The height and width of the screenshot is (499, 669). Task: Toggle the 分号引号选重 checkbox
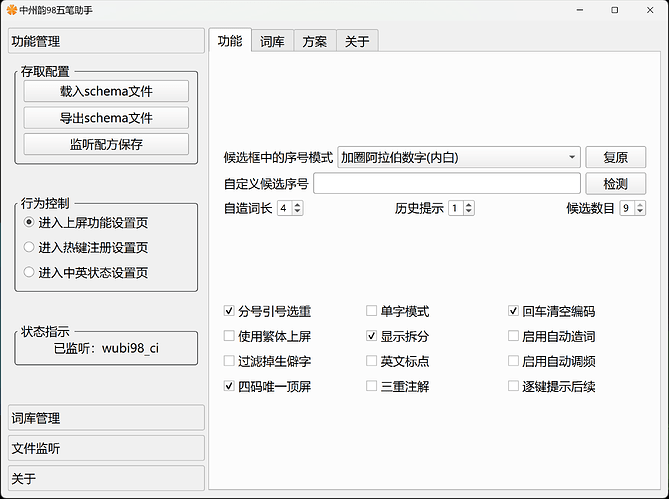[x=230, y=312]
